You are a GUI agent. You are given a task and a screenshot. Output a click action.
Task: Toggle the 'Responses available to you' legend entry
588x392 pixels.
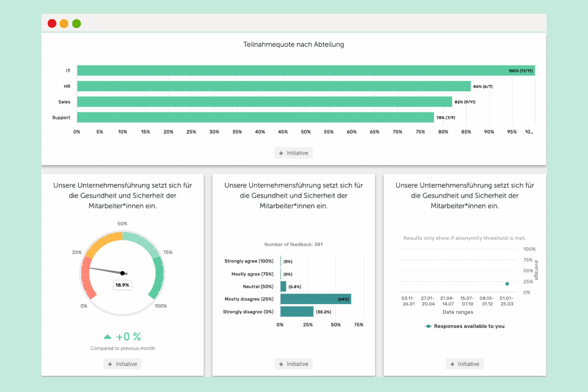(x=464, y=326)
